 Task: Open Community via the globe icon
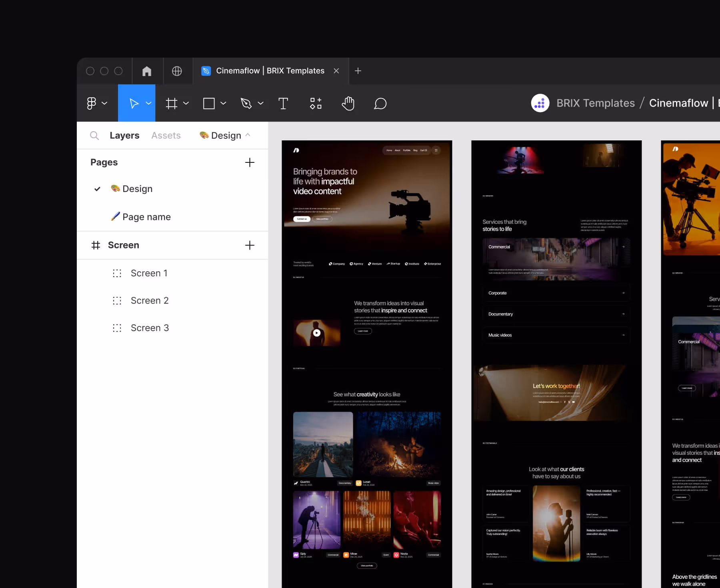[178, 71]
